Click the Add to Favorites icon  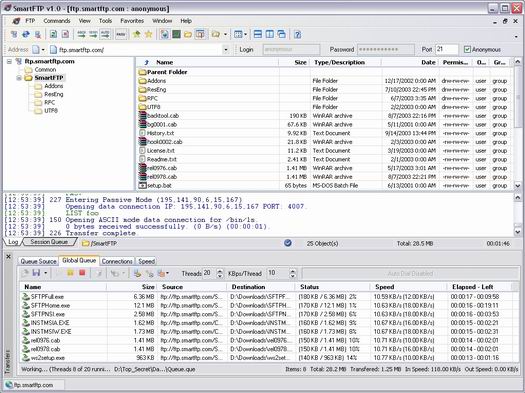tap(137, 34)
